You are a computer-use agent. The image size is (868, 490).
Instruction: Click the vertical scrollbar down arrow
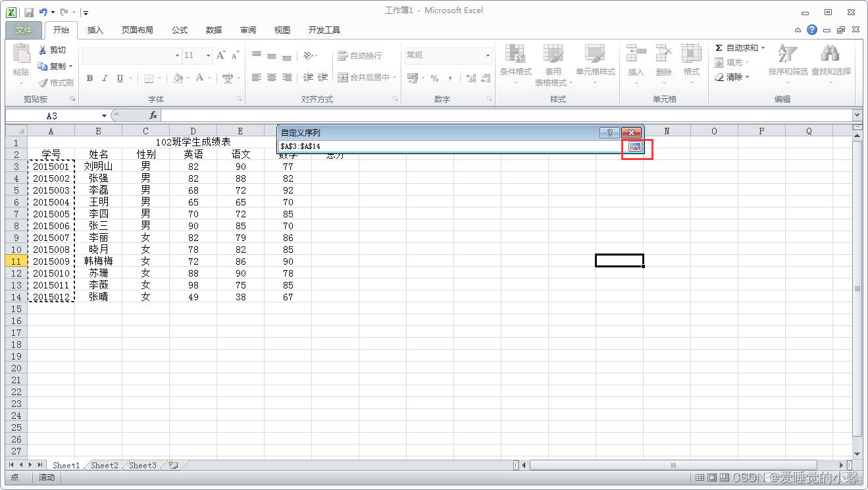(x=857, y=454)
